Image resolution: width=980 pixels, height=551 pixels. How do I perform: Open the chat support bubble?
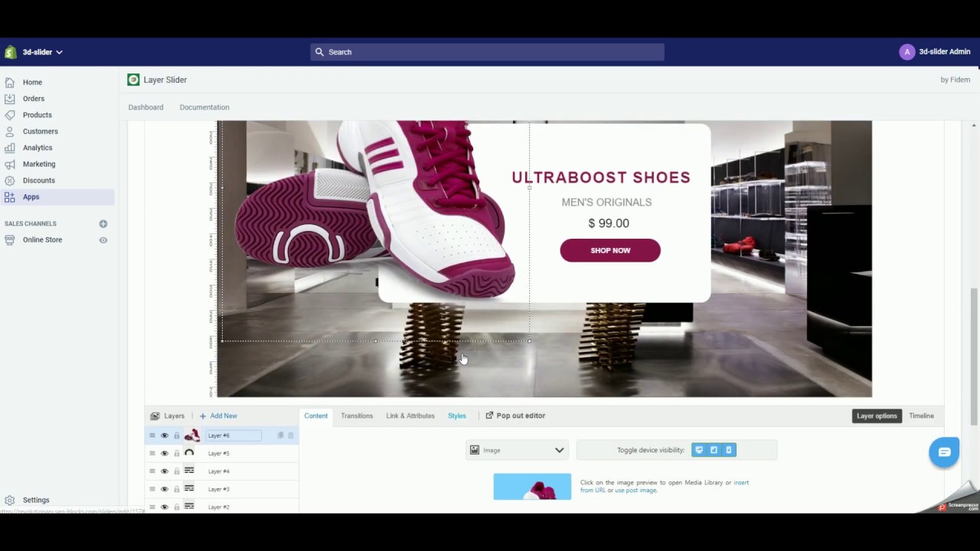pos(944,452)
